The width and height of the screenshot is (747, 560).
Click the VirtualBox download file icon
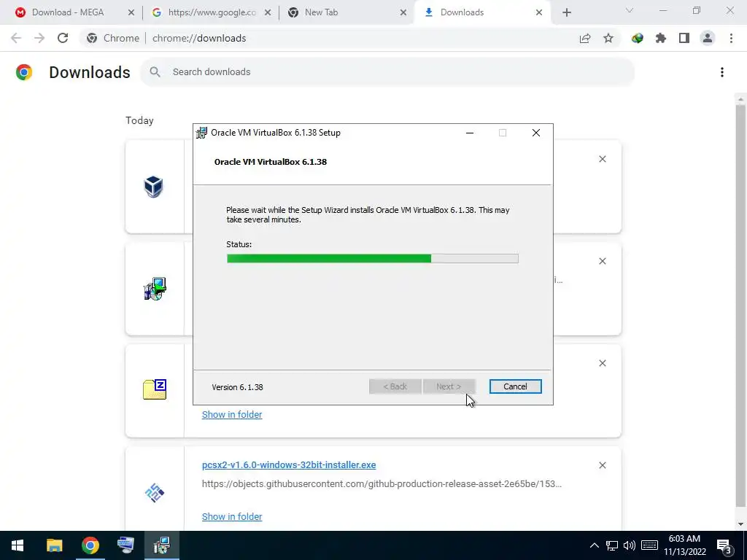point(154,186)
